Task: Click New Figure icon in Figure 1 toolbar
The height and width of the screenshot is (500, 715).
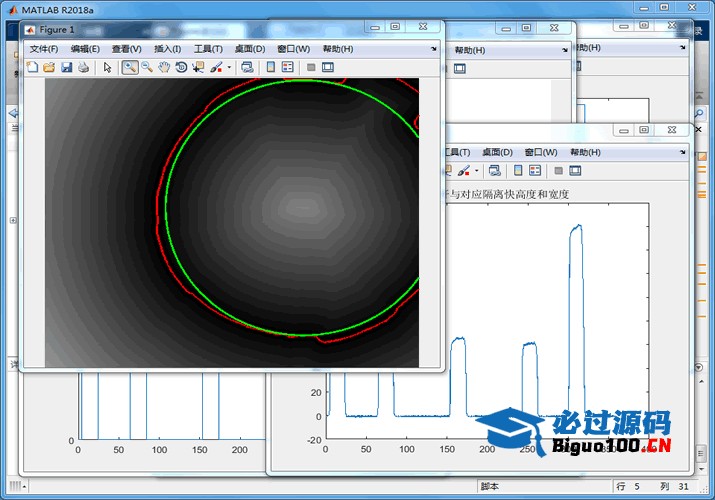Action: point(32,67)
